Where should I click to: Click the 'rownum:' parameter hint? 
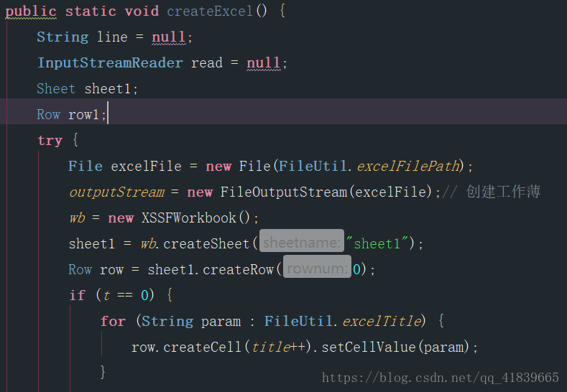point(317,268)
